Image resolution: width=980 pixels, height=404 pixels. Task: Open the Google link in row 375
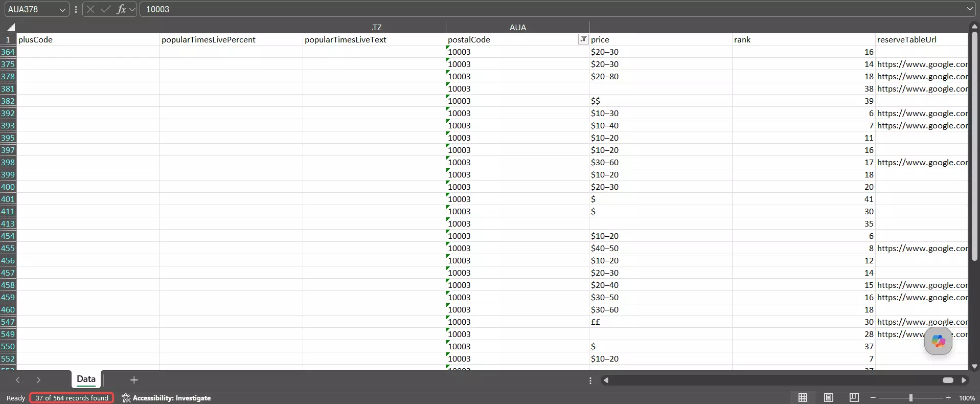tap(922, 64)
